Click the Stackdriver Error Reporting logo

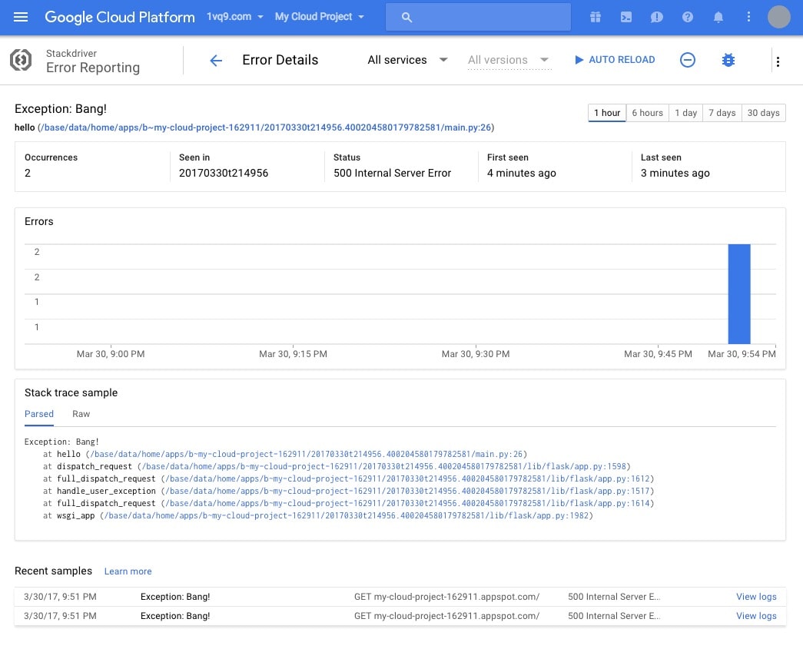pyautogui.click(x=21, y=60)
